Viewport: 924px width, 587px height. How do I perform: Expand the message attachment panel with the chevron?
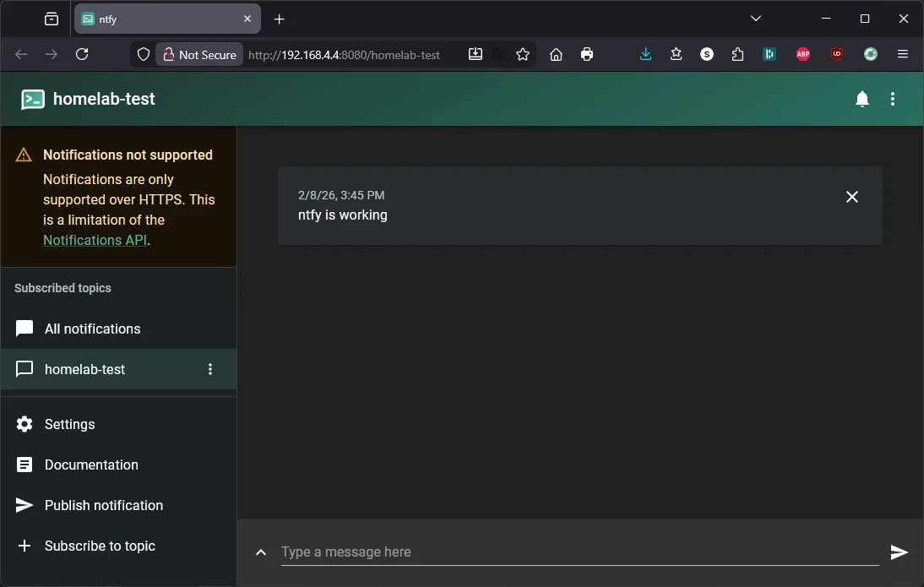261,552
